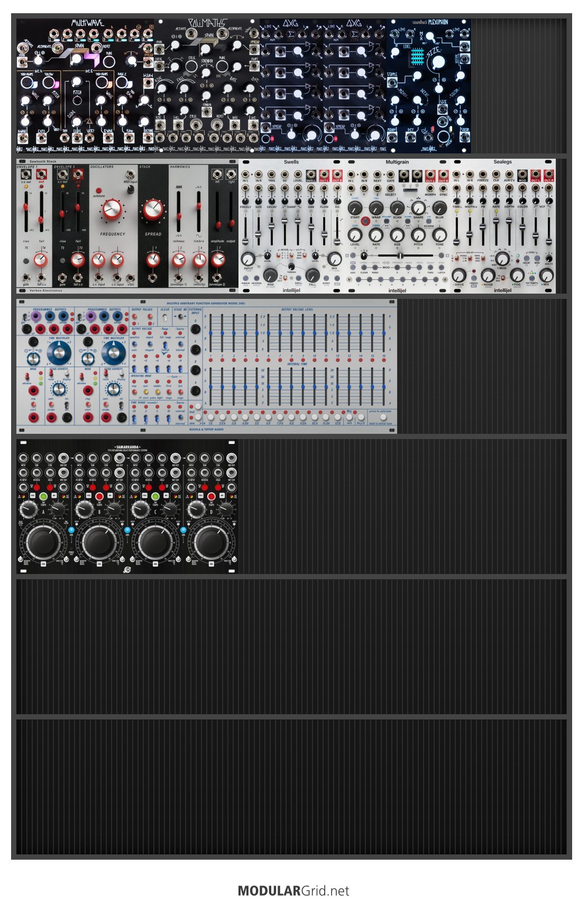
Task: Click the left TIME MULTIPLIER blue knob
Action: coord(60,352)
